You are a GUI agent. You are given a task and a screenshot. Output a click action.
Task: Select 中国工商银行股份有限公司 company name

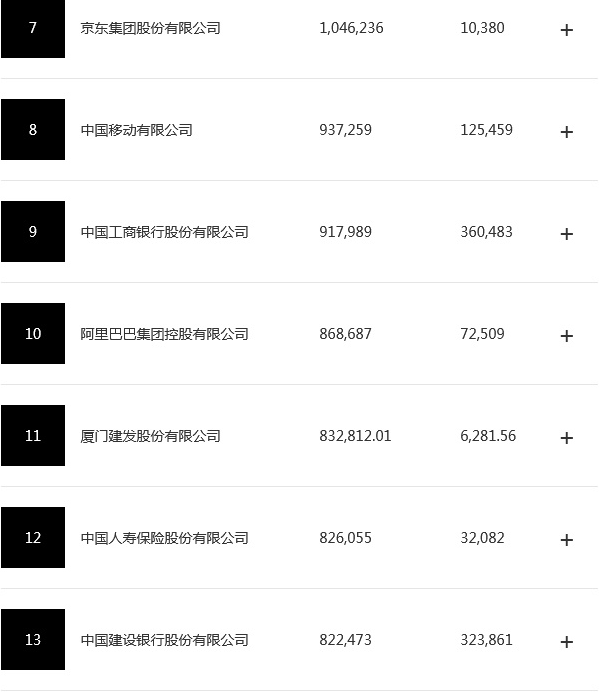(x=164, y=233)
